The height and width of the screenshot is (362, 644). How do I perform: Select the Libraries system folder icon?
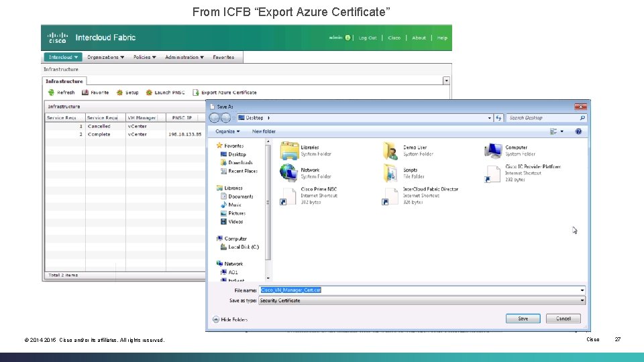click(290, 151)
